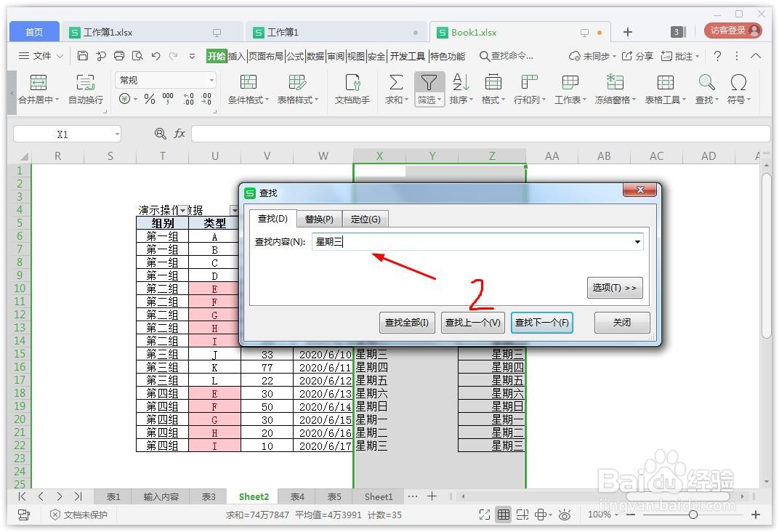This screenshot has width=779, height=532.
Task: Click the 冻结窗格 (Freeze Panes) icon
Action: point(615,89)
